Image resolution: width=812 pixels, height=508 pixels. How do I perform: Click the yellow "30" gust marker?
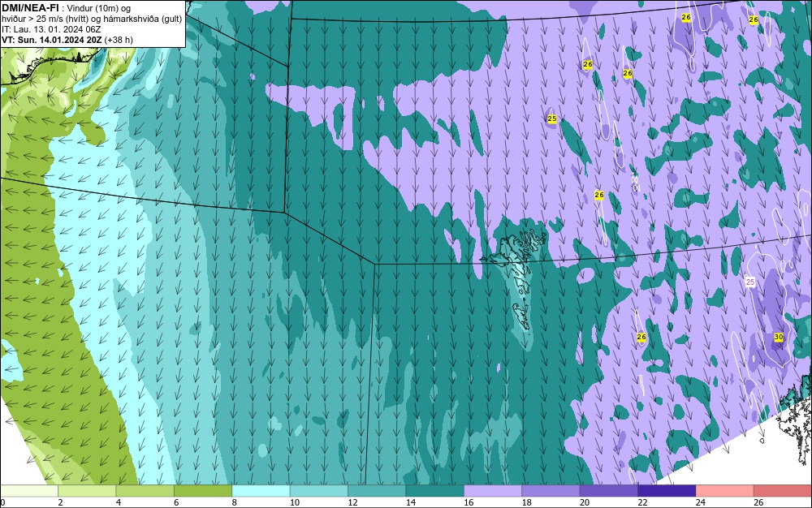tap(779, 337)
